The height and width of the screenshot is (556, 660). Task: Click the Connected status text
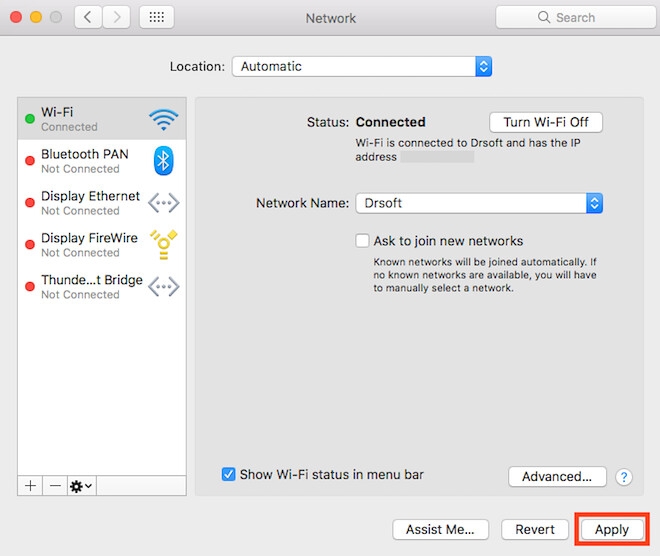pos(391,122)
